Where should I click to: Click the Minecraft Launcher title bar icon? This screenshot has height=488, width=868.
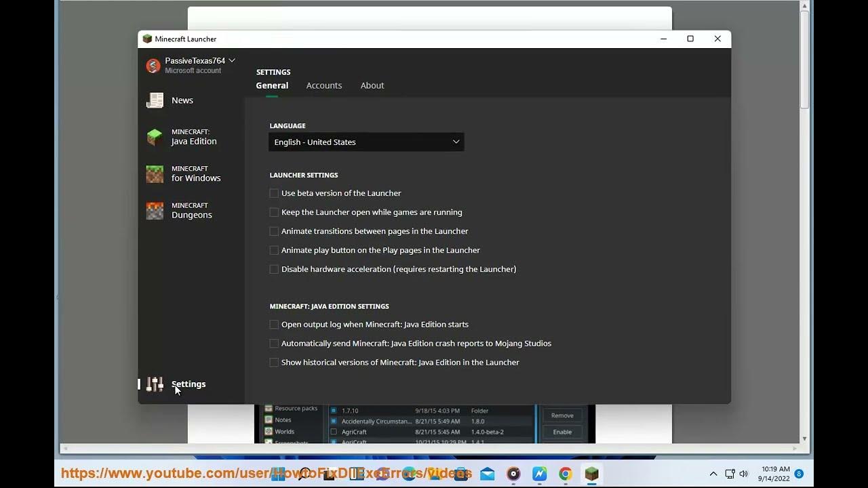[x=147, y=39]
